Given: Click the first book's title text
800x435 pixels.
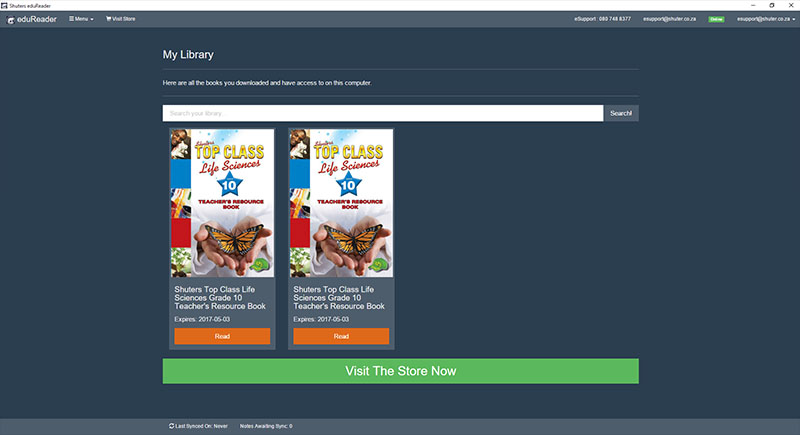Looking at the screenshot, I should (220, 298).
